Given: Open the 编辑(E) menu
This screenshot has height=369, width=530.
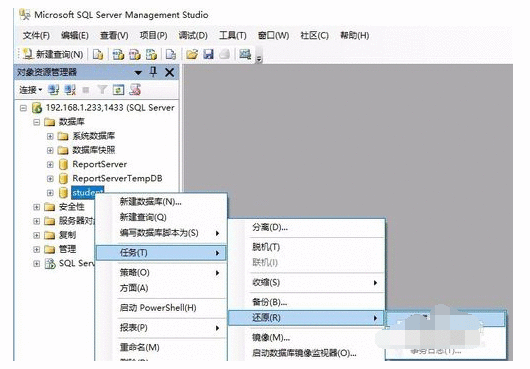Looking at the screenshot, I should [75, 35].
